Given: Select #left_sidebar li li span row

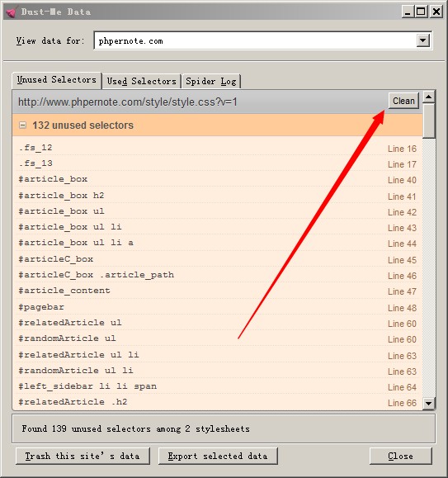Looking at the screenshot, I should pos(218,386).
